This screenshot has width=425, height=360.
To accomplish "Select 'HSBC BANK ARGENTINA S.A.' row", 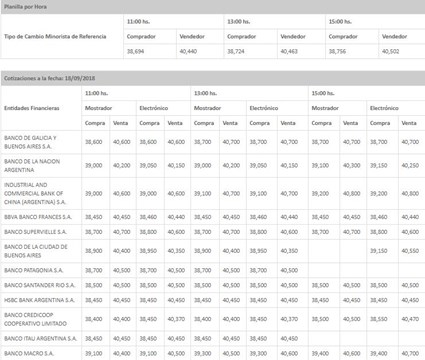I will [x=212, y=300].
